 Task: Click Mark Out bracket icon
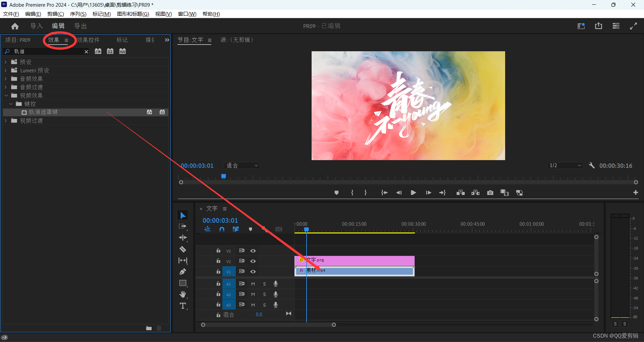pos(366,193)
